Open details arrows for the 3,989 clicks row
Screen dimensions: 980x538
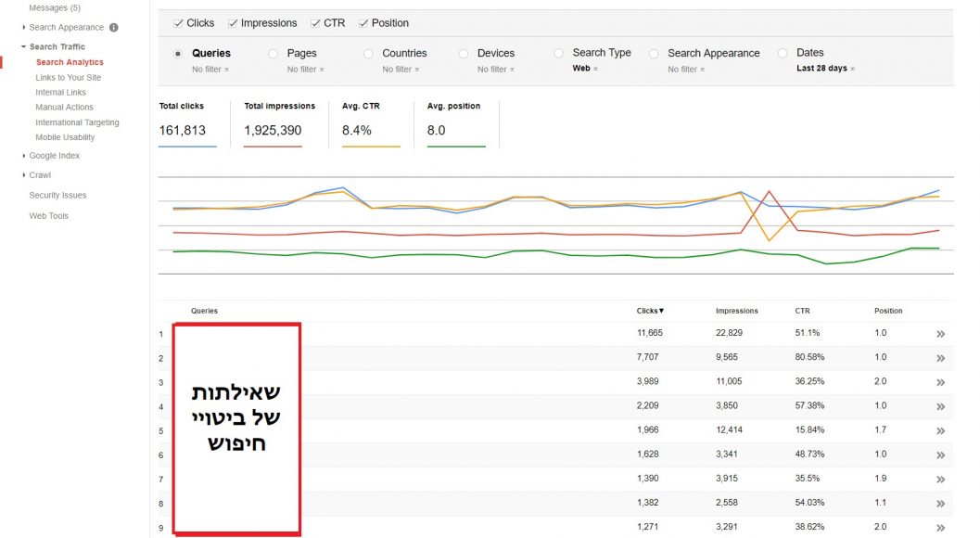tap(940, 382)
